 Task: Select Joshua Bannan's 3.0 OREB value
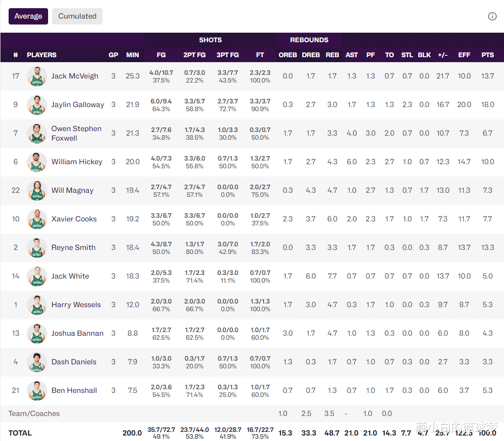pos(288,333)
